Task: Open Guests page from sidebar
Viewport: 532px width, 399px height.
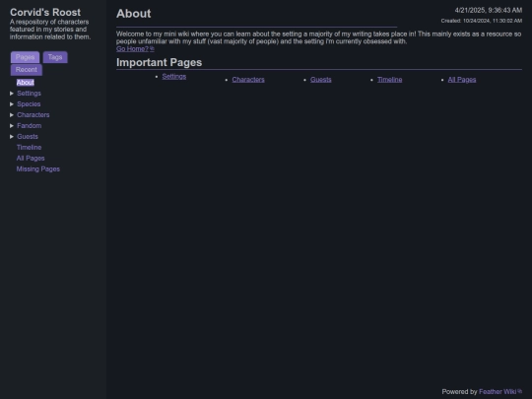Action: (28, 137)
